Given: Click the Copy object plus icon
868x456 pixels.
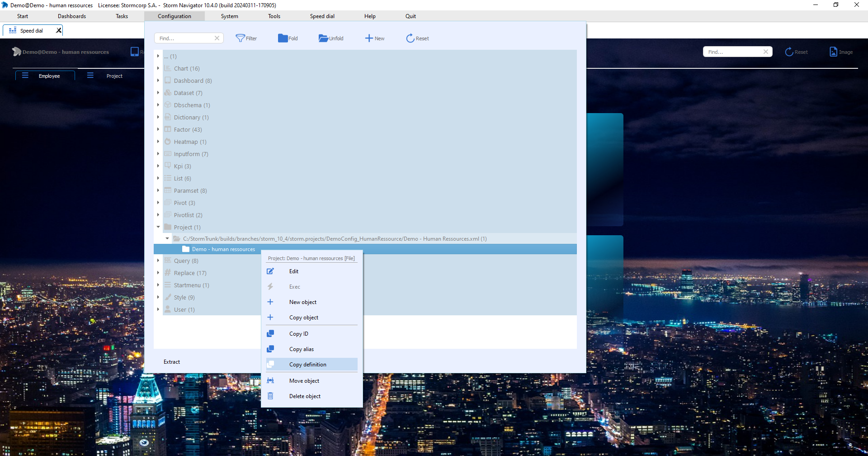Looking at the screenshot, I should 270,317.
